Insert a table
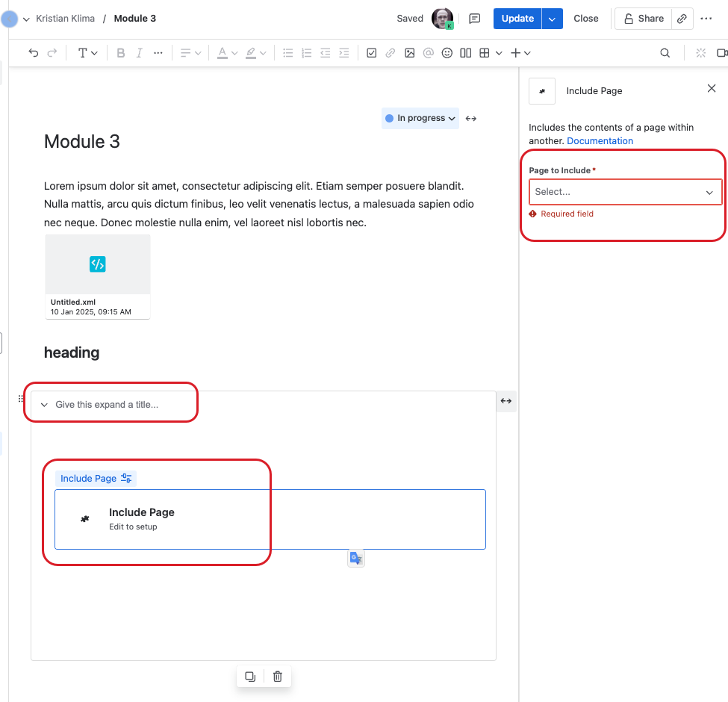Screen dimensions: 728x702 click(x=485, y=53)
